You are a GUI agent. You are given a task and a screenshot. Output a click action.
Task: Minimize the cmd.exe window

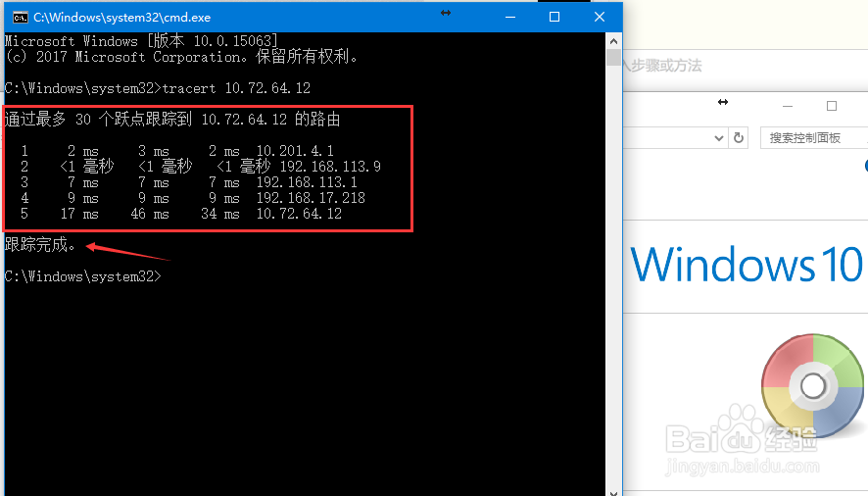(x=510, y=18)
